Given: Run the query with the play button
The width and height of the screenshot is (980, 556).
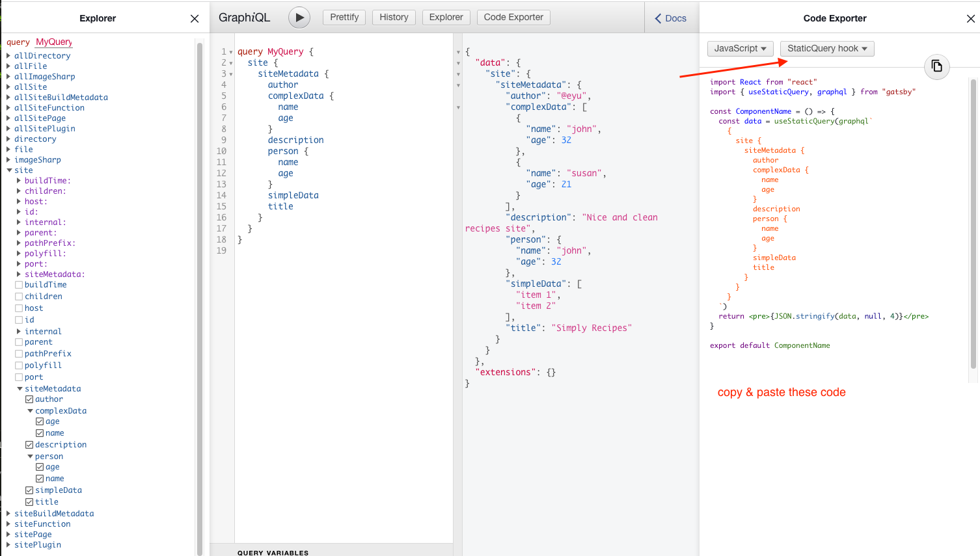Looking at the screenshot, I should tap(299, 18).
